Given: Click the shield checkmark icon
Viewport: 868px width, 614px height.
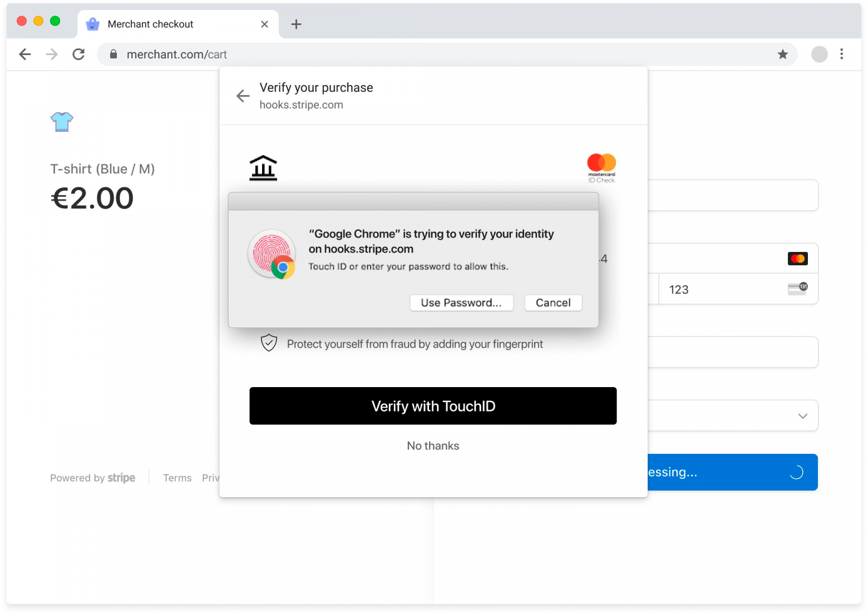Looking at the screenshot, I should (x=269, y=343).
